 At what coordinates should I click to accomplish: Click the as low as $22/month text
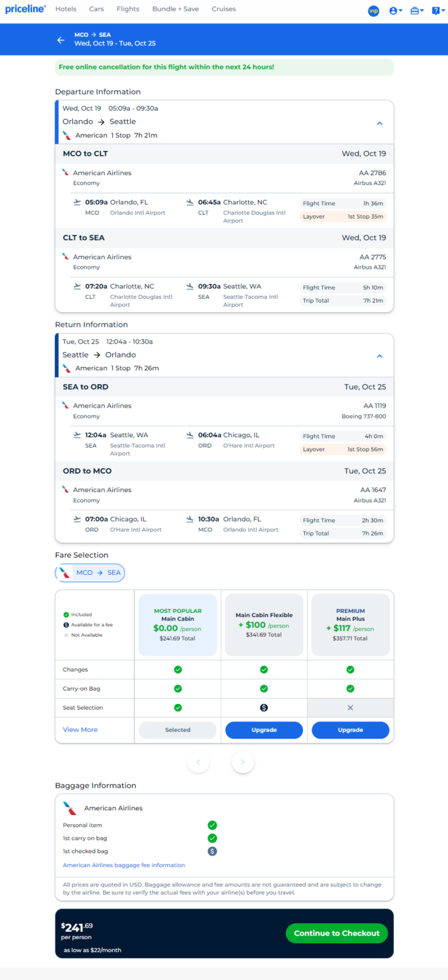point(92,950)
